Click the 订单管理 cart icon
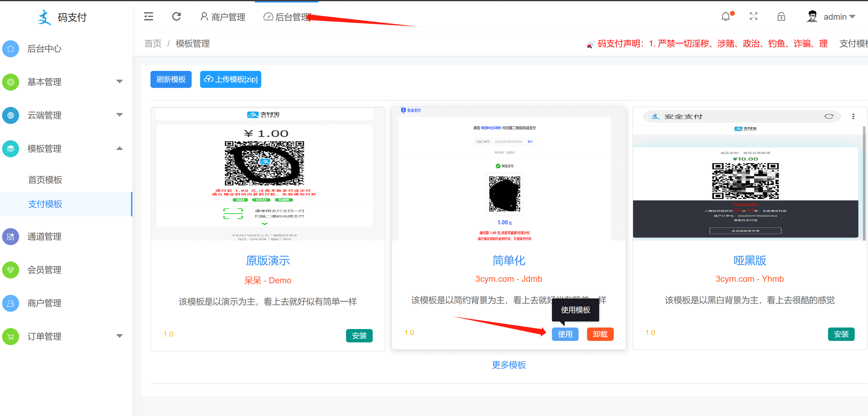The width and height of the screenshot is (868, 416). pyautogui.click(x=11, y=336)
